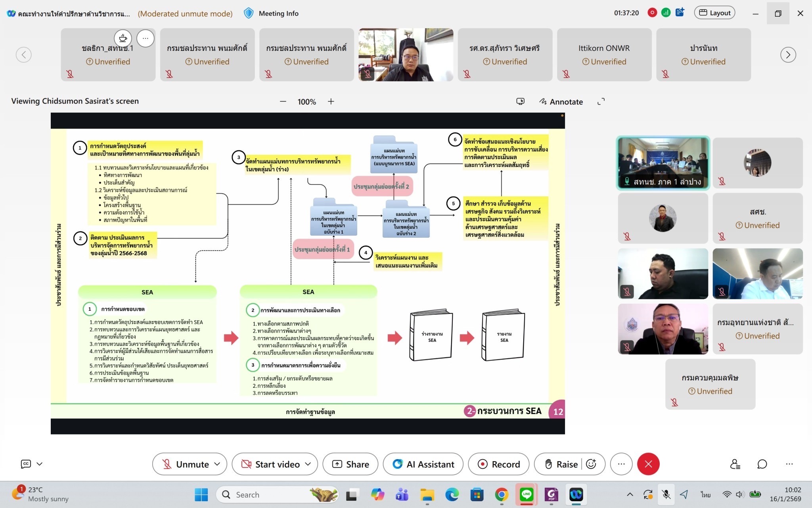Raise your hand
This screenshot has width=812, height=508.
[561, 464]
